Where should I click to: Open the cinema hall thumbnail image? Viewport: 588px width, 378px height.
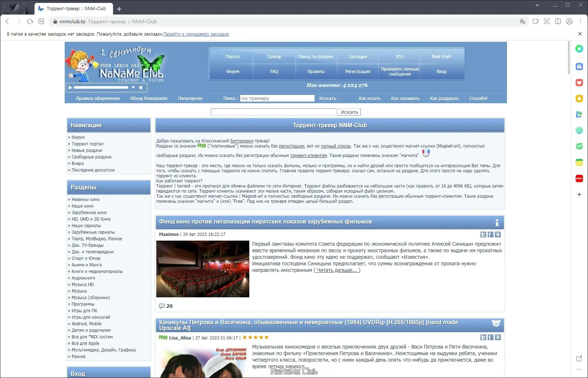203,269
